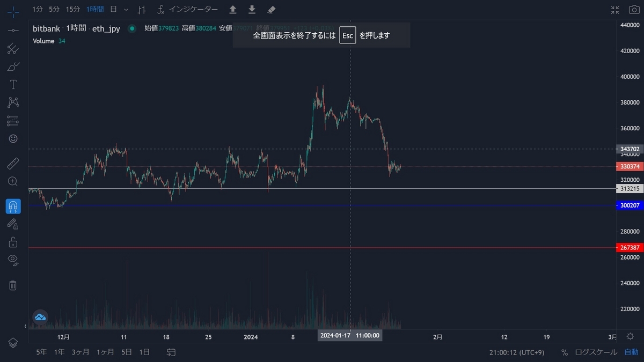Screen dimensions: 644x362
Task: Click the download load chart icon
Action: point(252,10)
